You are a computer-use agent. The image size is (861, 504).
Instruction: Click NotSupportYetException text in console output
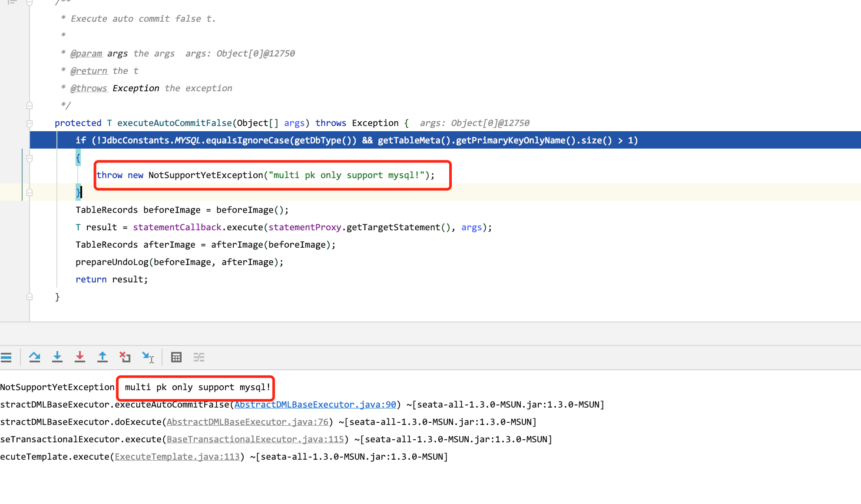(57, 387)
